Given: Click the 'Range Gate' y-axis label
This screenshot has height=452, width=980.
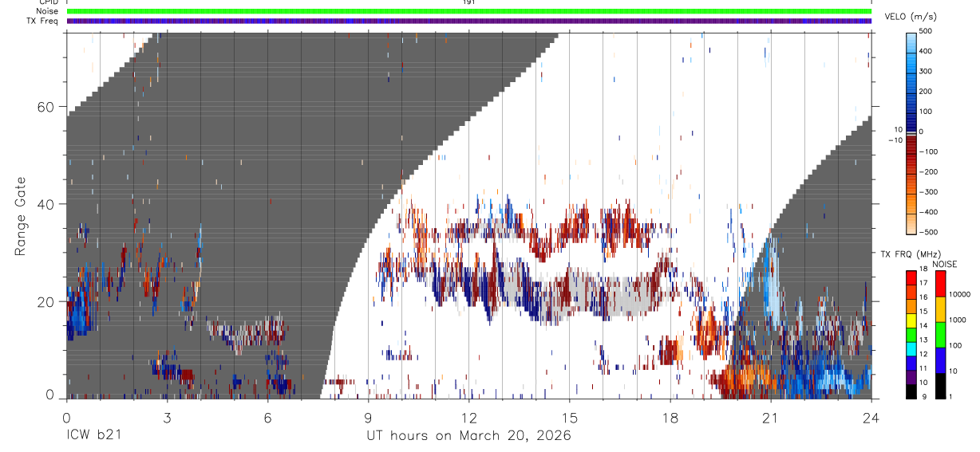Looking at the screenshot, I should click(x=22, y=217).
